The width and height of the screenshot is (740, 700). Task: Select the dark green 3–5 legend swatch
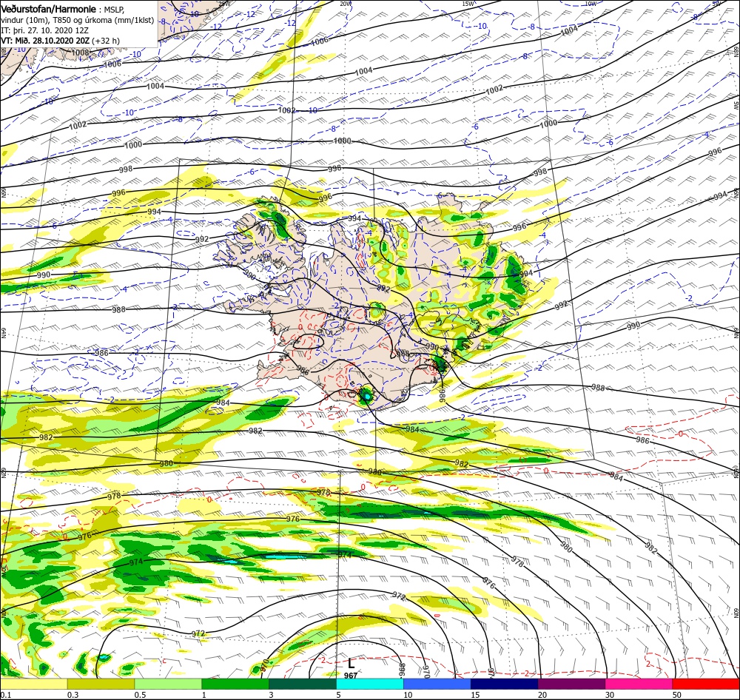click(x=303, y=684)
